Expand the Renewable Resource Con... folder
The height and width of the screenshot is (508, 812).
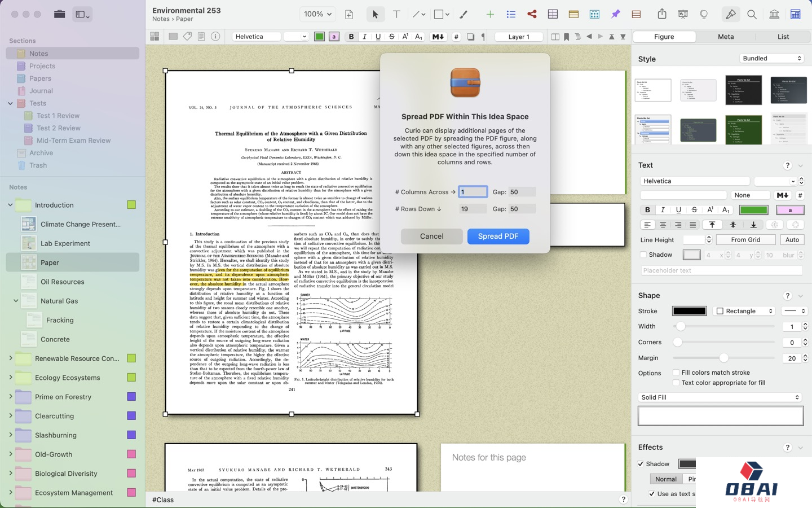[10, 358]
